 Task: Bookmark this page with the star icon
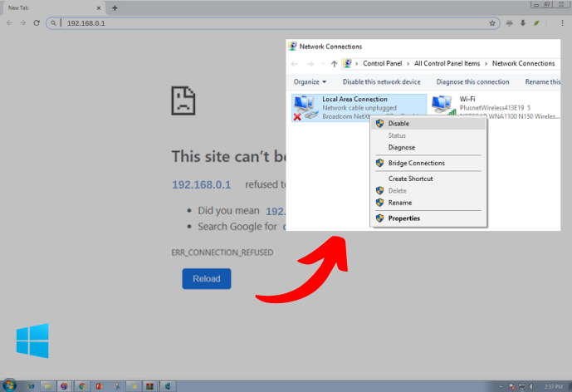click(492, 23)
